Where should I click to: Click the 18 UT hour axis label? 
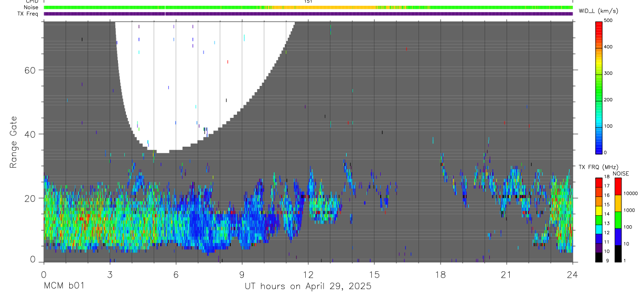point(441,274)
